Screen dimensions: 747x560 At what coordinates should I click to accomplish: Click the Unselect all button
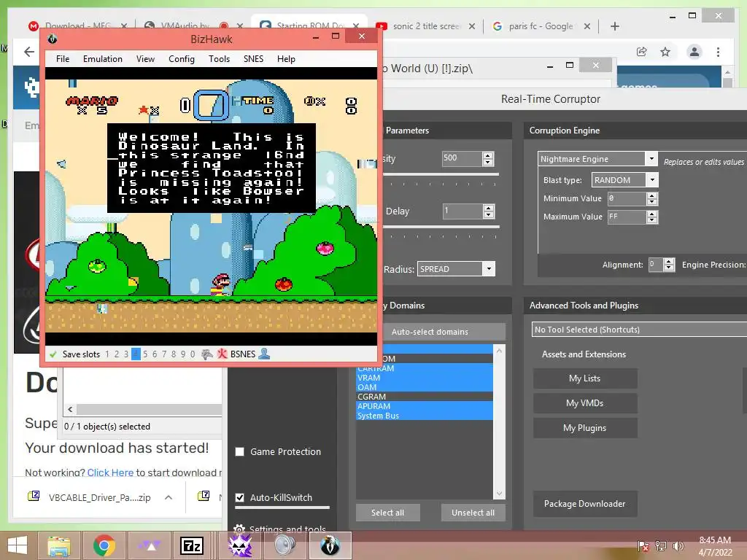(473, 513)
